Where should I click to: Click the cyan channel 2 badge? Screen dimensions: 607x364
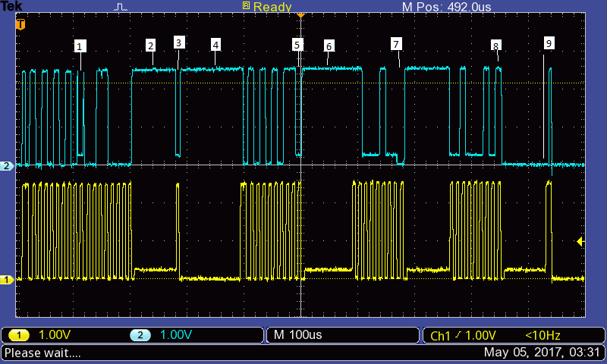[x=140, y=335]
